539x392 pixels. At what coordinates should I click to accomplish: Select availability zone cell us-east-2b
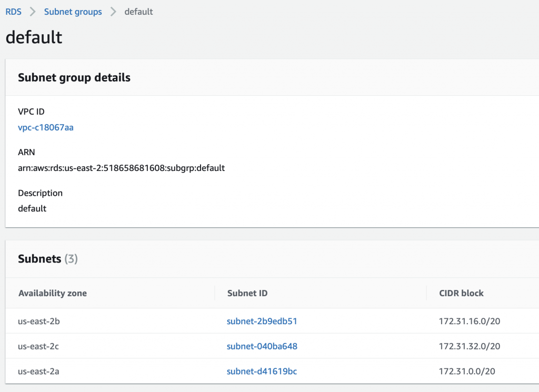[39, 321]
